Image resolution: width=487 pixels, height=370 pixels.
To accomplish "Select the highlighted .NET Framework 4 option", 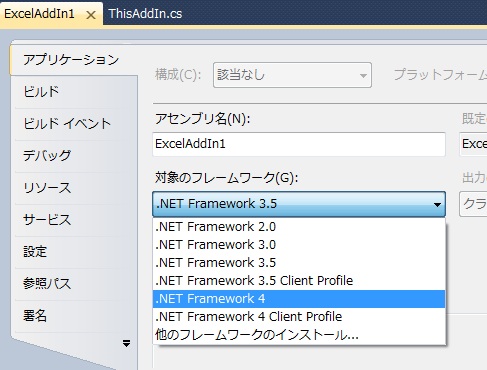I will (x=299, y=299).
